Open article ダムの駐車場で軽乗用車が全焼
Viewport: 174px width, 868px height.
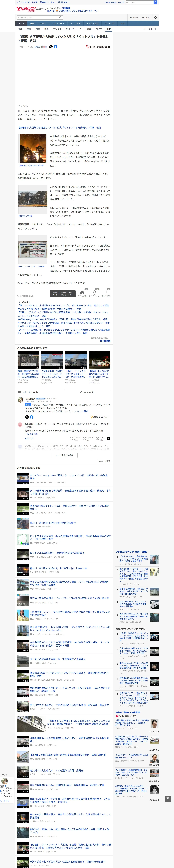70,492
